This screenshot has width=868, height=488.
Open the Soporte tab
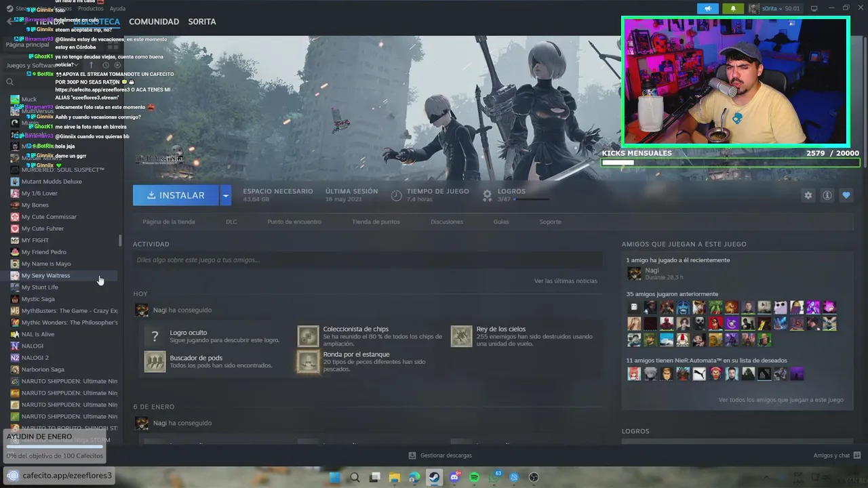[x=551, y=222]
